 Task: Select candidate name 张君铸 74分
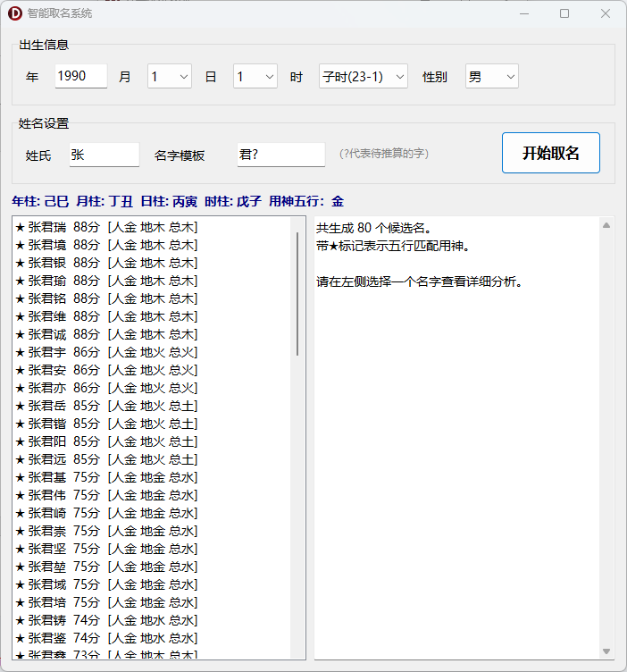click(x=152, y=620)
